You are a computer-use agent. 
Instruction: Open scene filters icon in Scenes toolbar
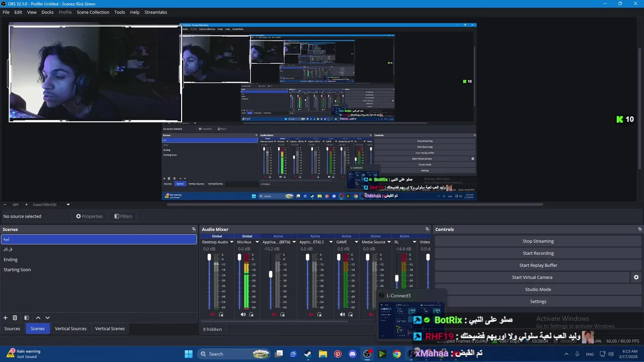(26, 318)
